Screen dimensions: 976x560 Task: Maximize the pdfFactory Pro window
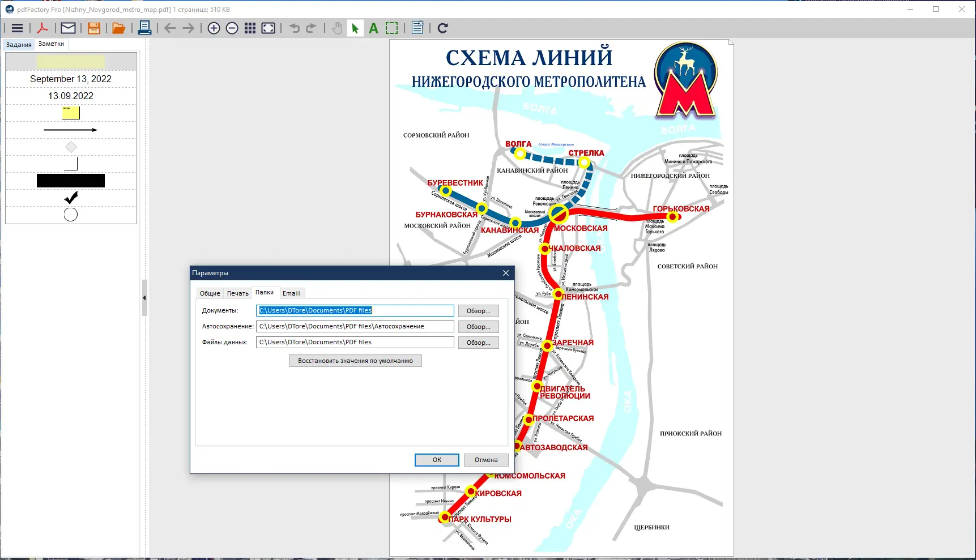pyautogui.click(x=936, y=9)
